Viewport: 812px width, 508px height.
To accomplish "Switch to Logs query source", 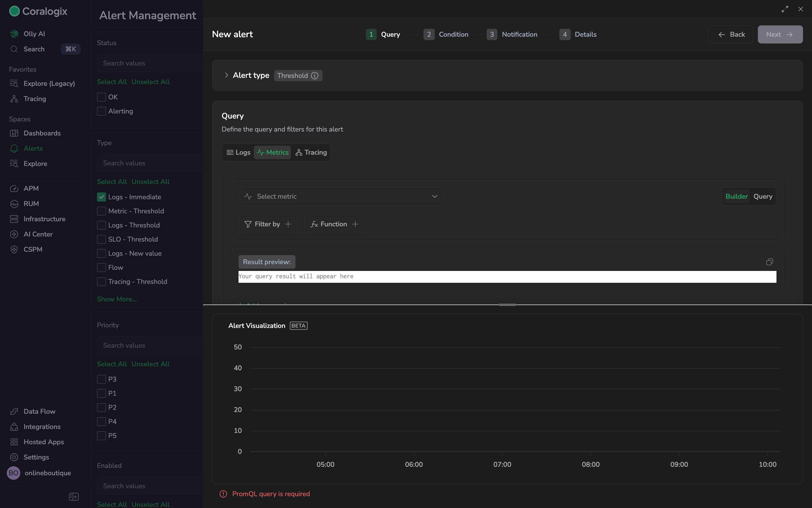I will tap(239, 152).
